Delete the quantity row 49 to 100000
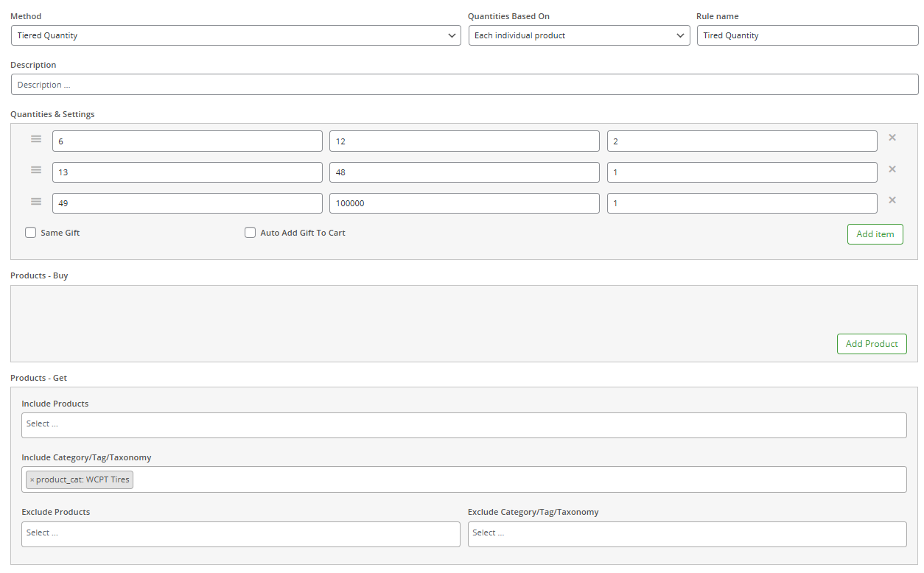This screenshot has width=924, height=573. (x=892, y=200)
